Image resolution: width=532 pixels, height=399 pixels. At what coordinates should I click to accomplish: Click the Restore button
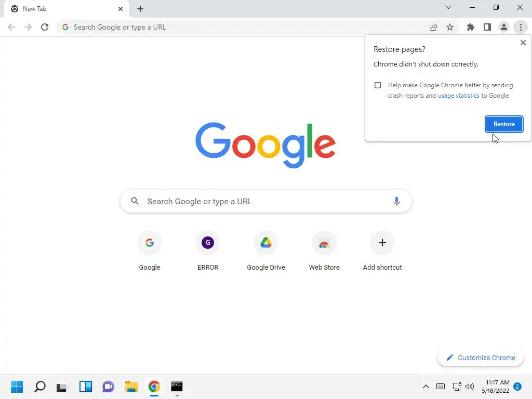pos(504,124)
